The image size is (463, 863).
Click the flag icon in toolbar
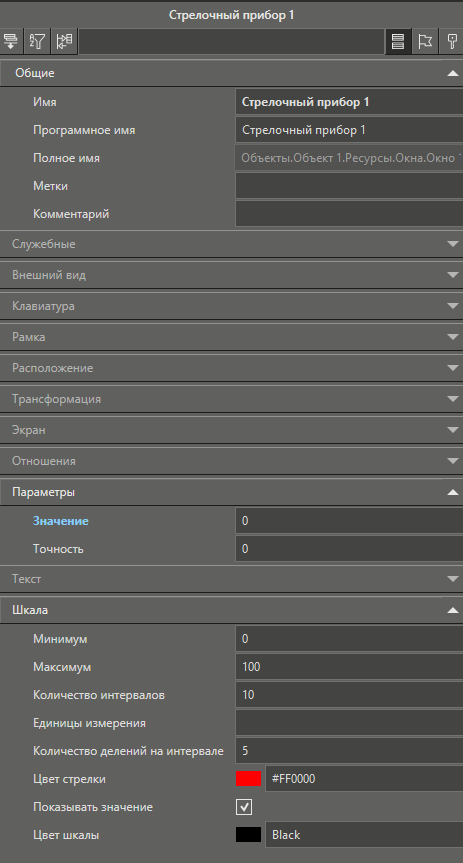(425, 41)
